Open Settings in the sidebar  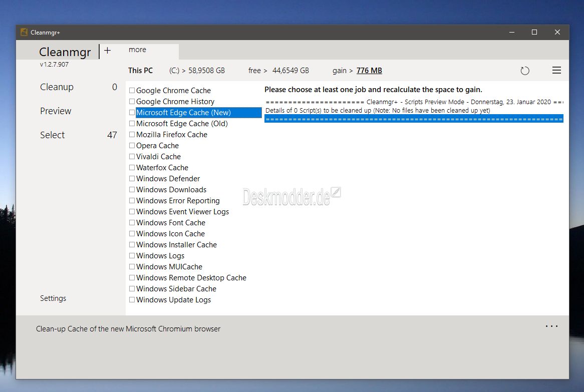(x=53, y=298)
